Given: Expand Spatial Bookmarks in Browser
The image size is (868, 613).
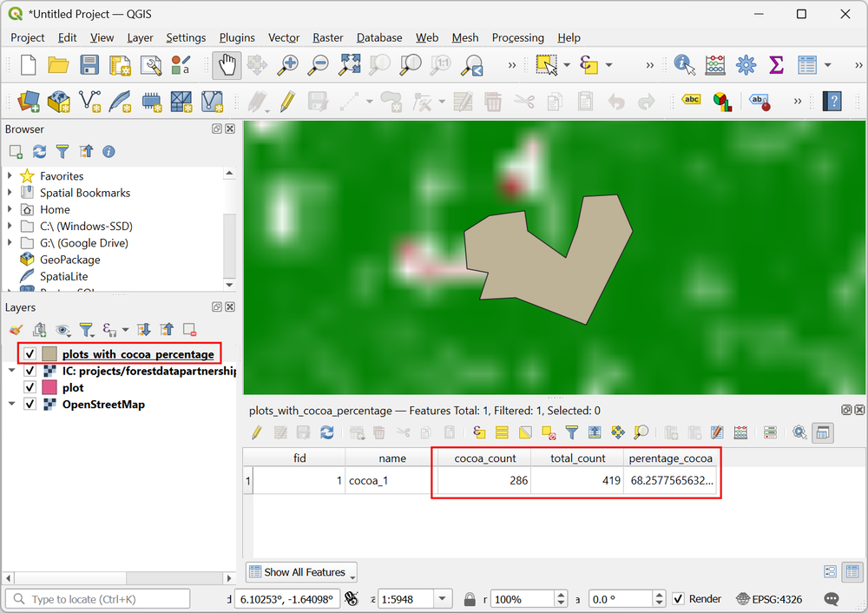Looking at the screenshot, I should [x=10, y=192].
